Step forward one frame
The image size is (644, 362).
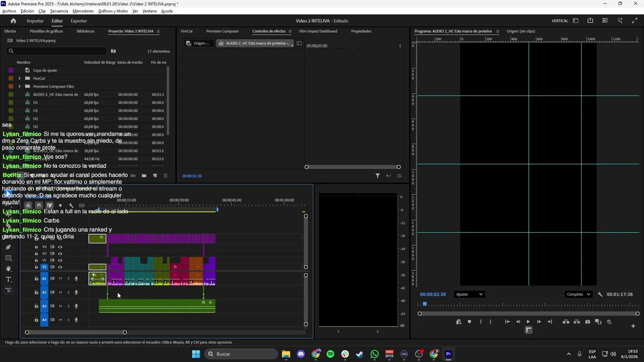(539, 322)
